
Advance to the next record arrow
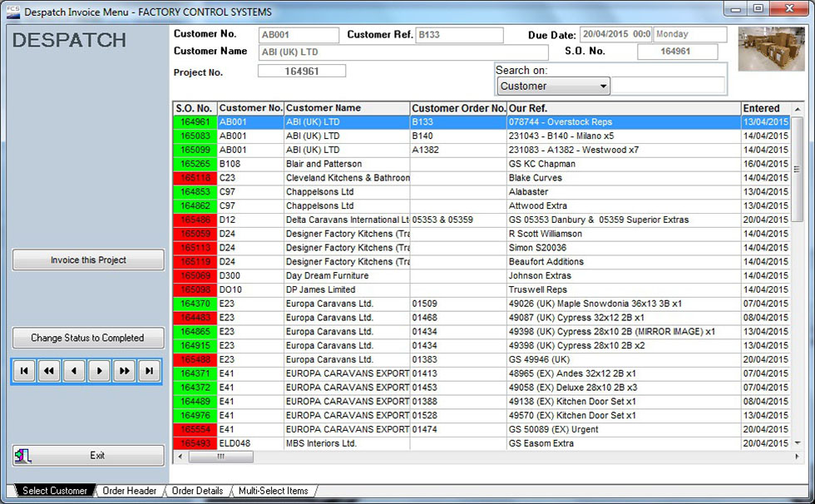click(100, 371)
